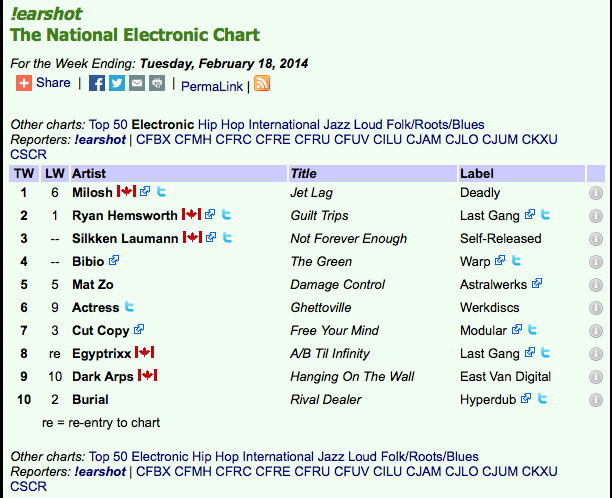The width and height of the screenshot is (612, 498).
Task: Open the PermaLink link
Action: 212,86
